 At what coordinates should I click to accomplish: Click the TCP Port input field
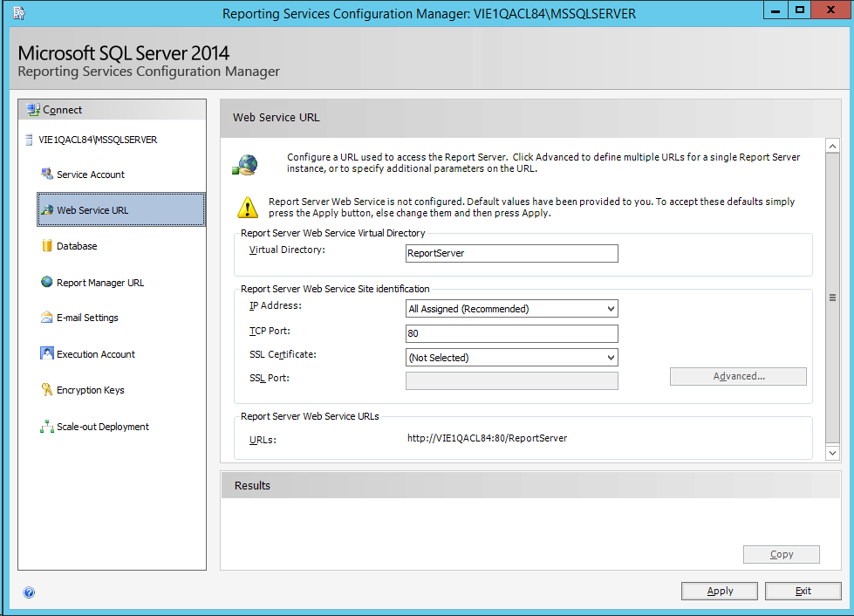tap(512, 333)
